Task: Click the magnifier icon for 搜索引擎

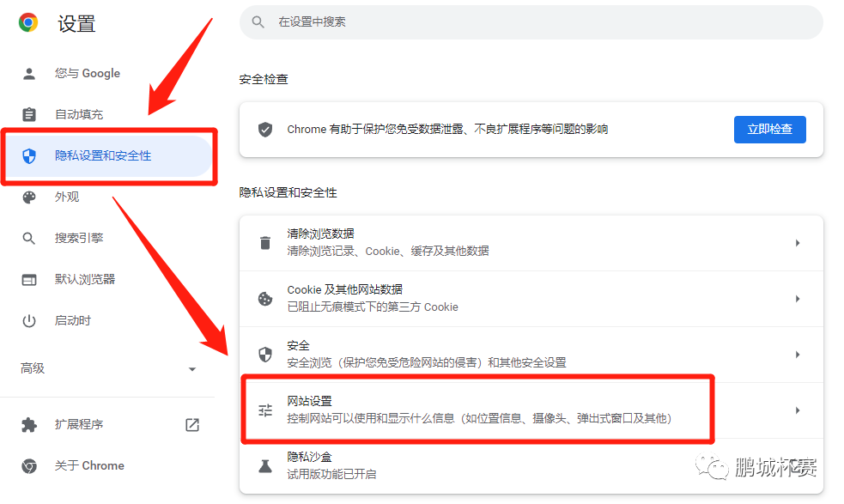Action: coord(29,238)
